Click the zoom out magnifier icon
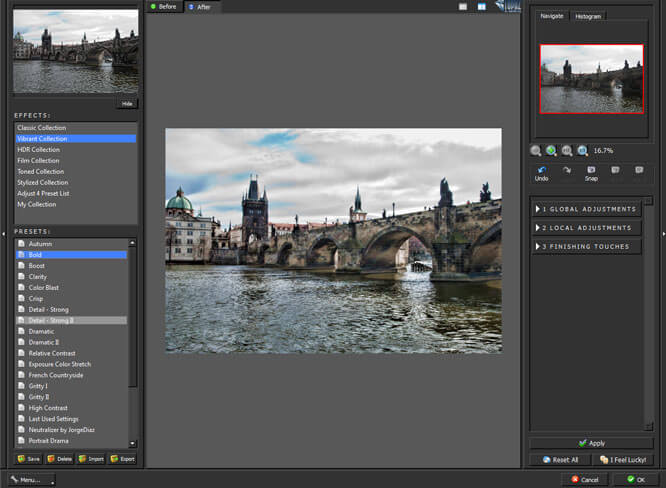Screen dimensions: 666x488 (x=536, y=150)
